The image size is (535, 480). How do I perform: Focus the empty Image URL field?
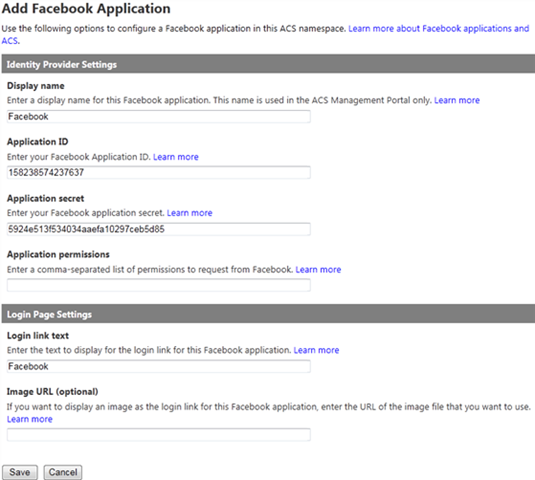point(159,435)
